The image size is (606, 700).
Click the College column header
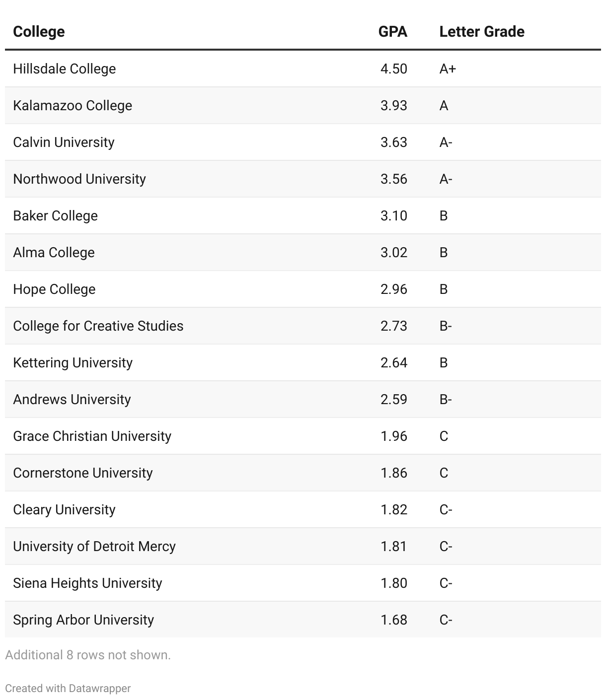39,32
